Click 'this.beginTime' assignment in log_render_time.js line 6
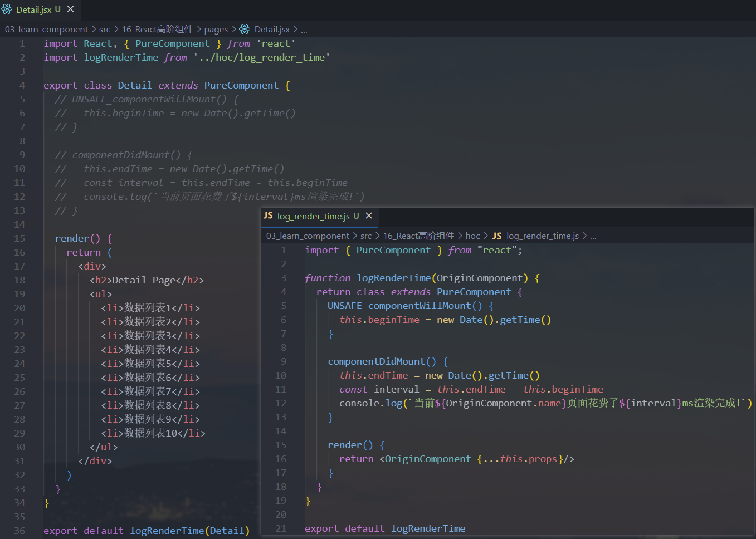 (x=379, y=320)
